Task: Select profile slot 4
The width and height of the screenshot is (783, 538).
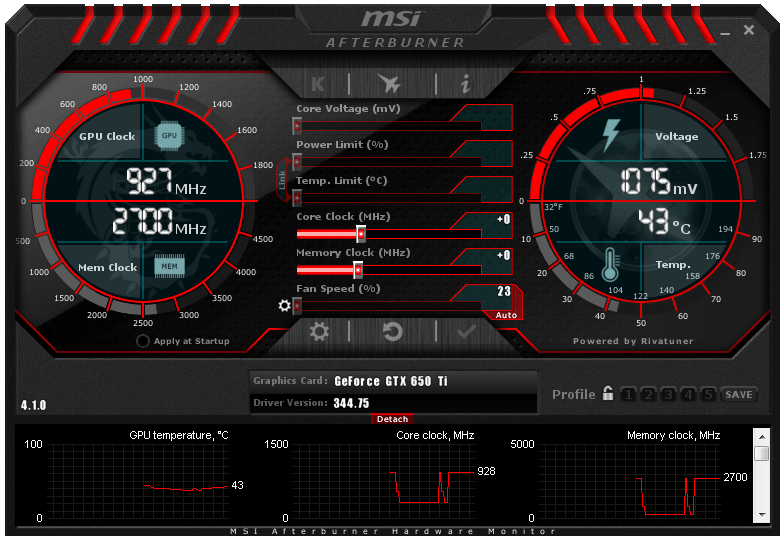Action: tap(688, 395)
